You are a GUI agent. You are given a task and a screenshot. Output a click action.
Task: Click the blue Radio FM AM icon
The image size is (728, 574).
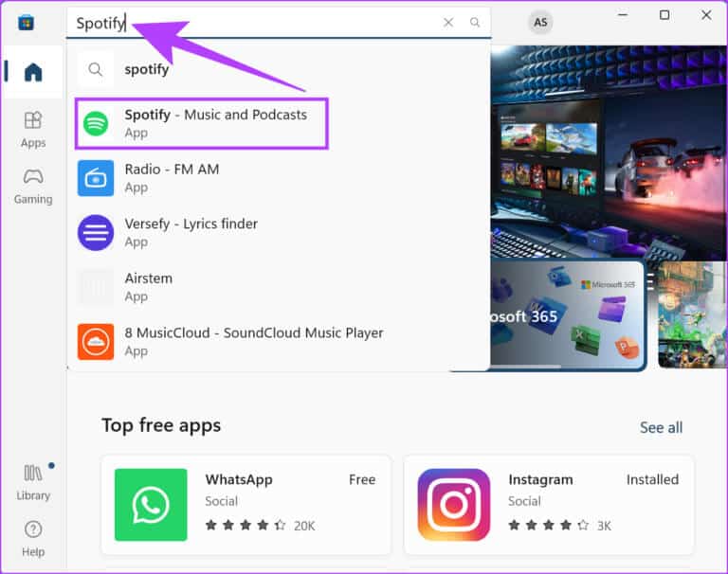click(96, 178)
